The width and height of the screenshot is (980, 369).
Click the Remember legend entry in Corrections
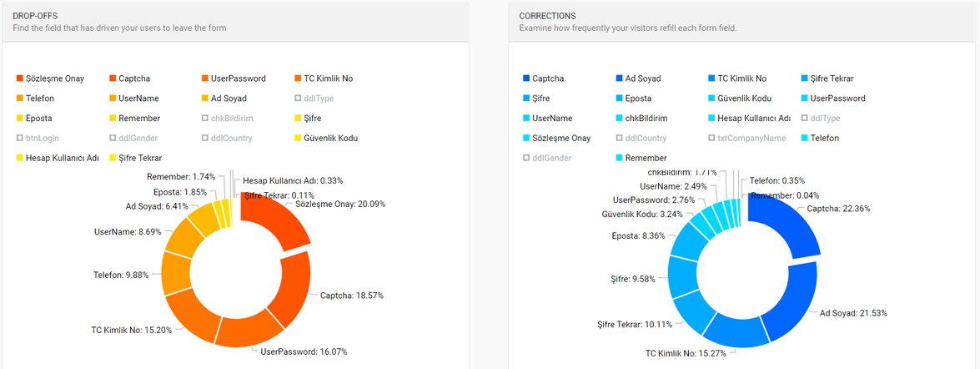click(x=646, y=158)
